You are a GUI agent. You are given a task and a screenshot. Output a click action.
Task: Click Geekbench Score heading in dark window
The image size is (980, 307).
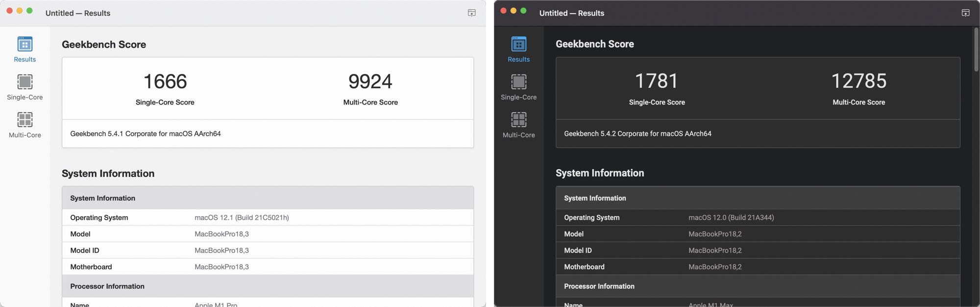[595, 44]
